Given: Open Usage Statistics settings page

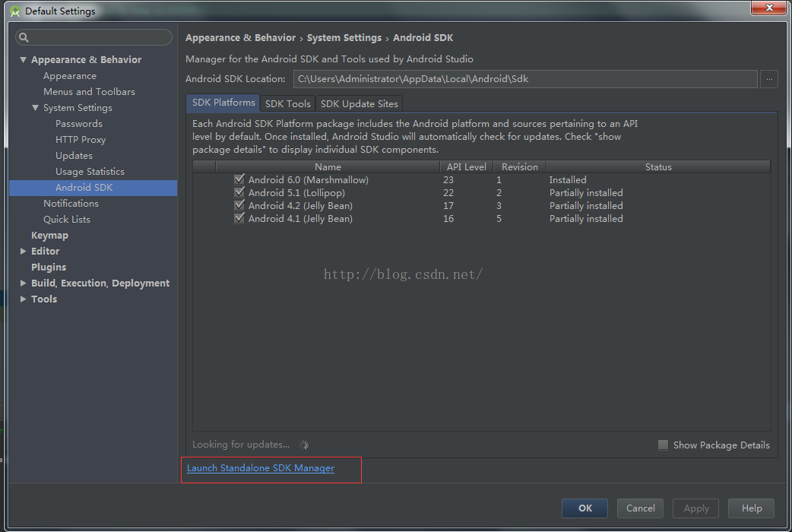Looking at the screenshot, I should (90, 171).
